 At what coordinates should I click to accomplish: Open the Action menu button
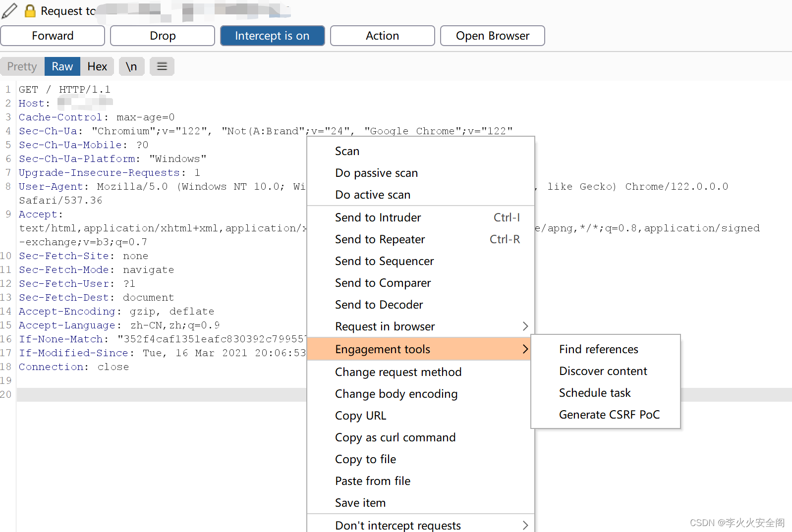tap(382, 36)
